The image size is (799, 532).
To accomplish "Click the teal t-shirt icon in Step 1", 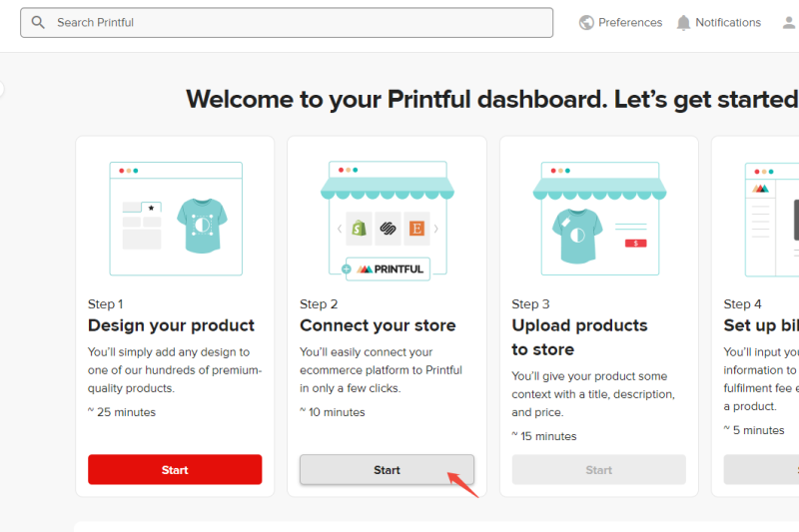I will tap(203, 226).
